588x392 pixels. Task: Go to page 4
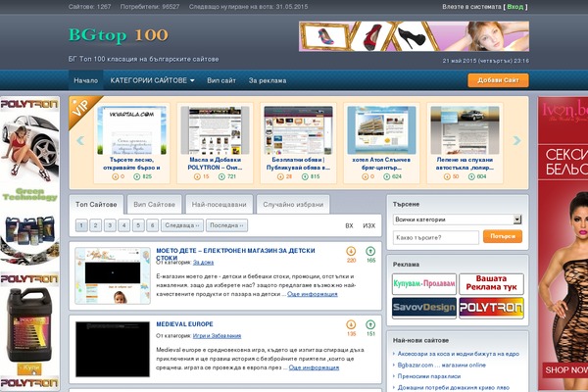(x=124, y=225)
